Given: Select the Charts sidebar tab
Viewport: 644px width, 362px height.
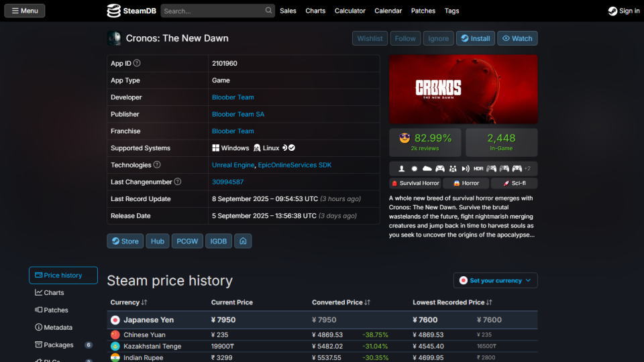Looking at the screenshot, I should pos(63,293).
